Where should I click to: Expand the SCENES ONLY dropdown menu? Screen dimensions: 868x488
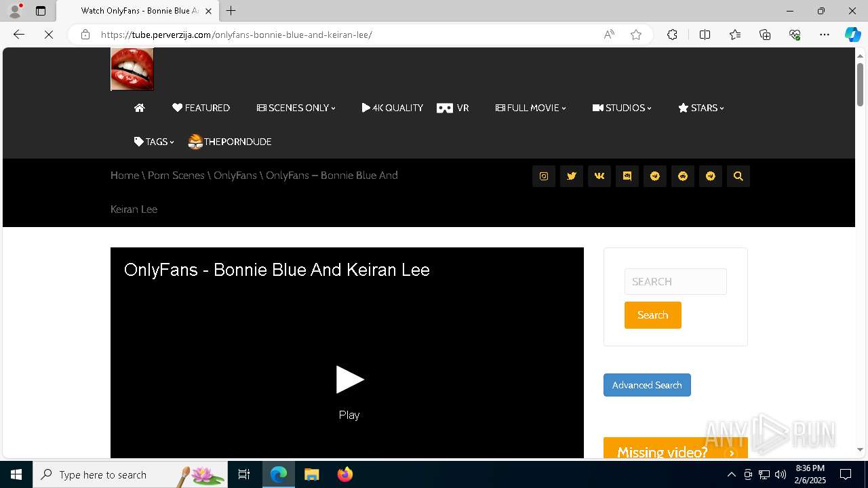coord(296,108)
